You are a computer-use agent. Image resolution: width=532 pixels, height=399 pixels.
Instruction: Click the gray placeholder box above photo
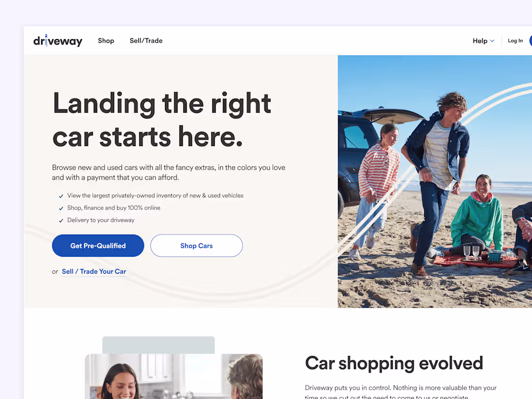(x=159, y=345)
